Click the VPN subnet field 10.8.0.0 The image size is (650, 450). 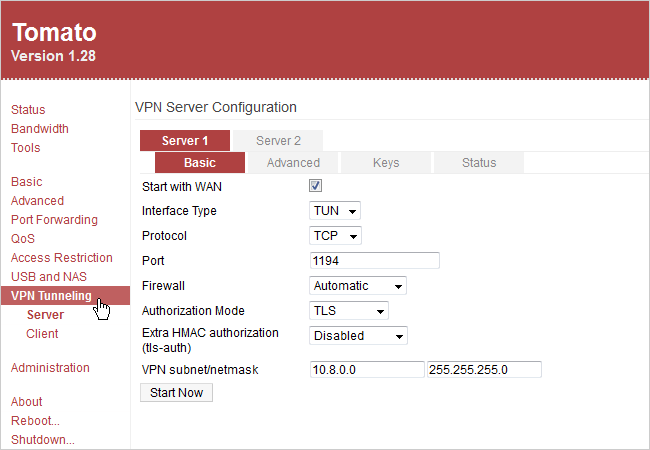point(367,370)
